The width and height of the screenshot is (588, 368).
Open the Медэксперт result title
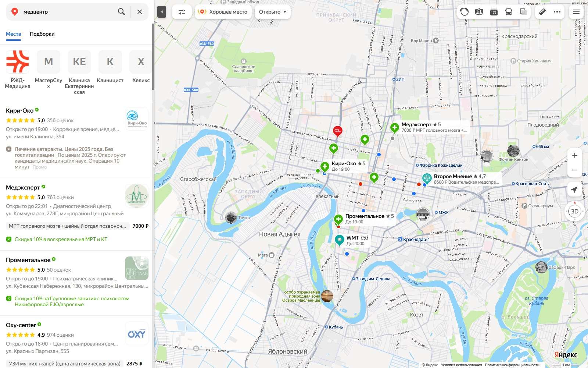click(23, 187)
